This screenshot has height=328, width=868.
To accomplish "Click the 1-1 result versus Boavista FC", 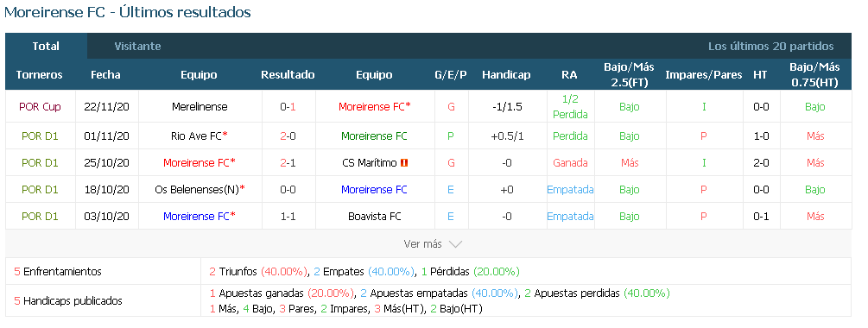I will pos(288,217).
